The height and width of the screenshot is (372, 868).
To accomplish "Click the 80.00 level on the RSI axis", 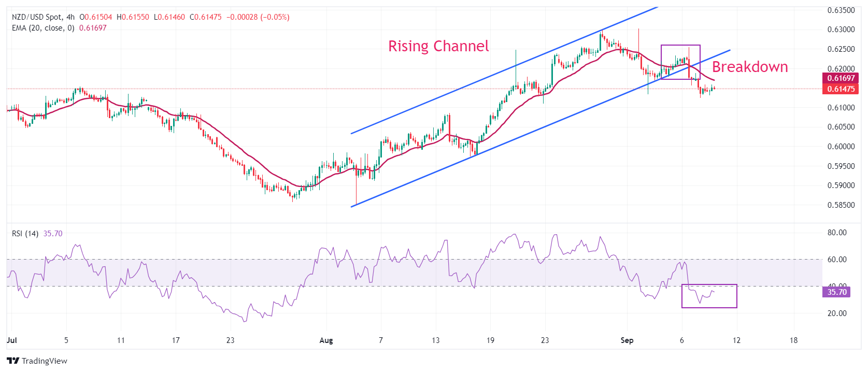I will coord(837,233).
